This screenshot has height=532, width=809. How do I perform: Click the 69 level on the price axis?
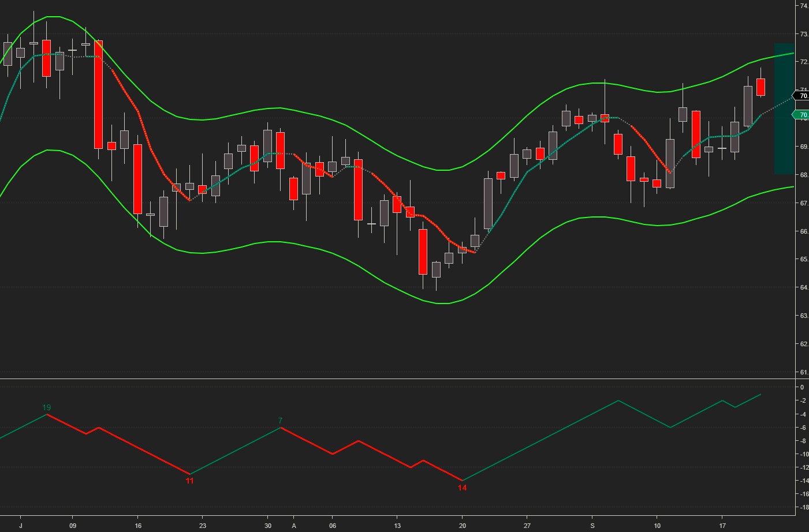click(804, 147)
